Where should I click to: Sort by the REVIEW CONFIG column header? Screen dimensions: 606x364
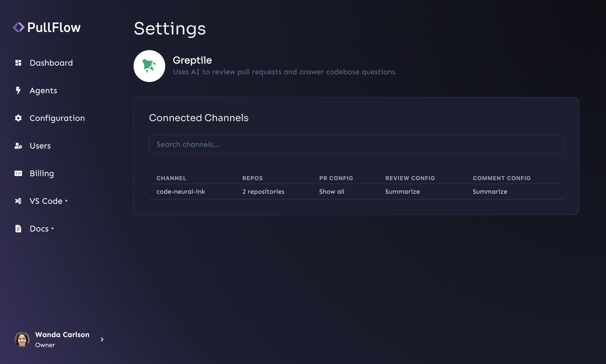point(410,178)
